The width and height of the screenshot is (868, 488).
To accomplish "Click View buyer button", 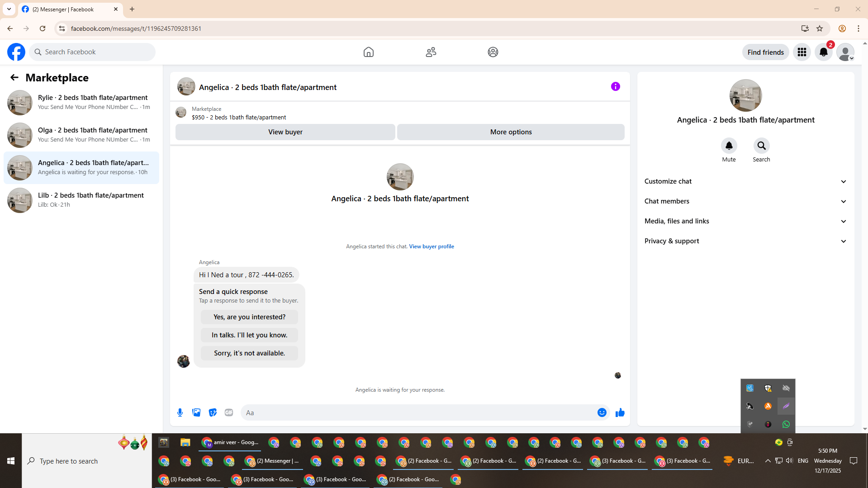I will click(285, 132).
